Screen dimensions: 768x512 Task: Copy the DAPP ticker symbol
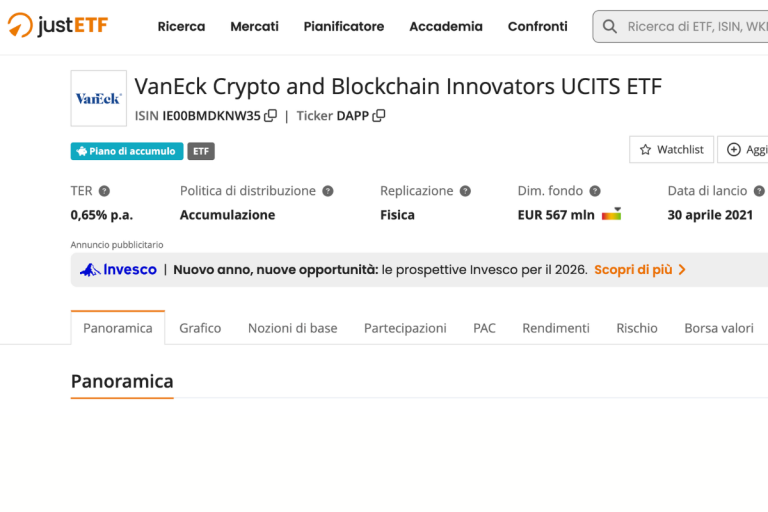click(x=379, y=116)
